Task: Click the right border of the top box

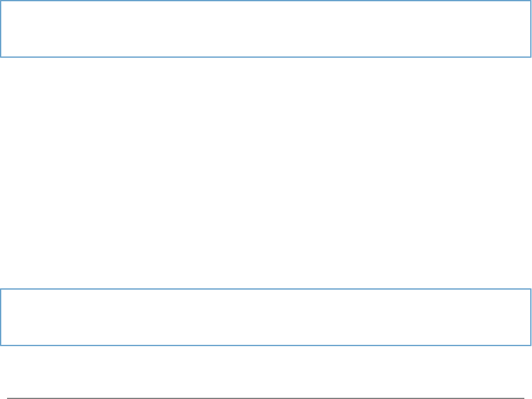Action: pos(530,29)
